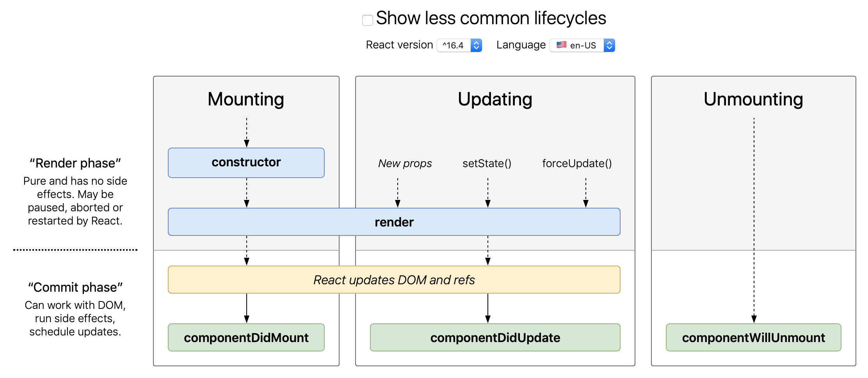Click the React updates DOM and refs bar
Viewport: 868px width, 378px height.
point(393,280)
